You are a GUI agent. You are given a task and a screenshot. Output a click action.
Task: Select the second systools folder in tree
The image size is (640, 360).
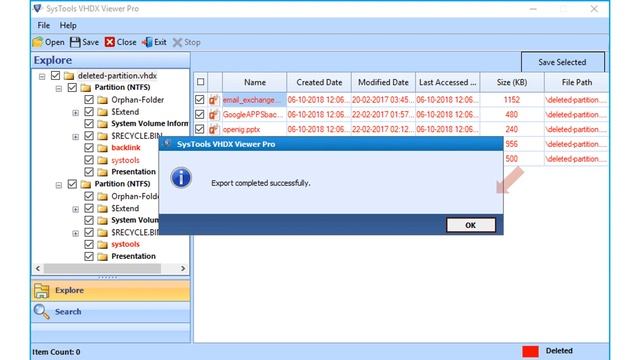coord(125,244)
